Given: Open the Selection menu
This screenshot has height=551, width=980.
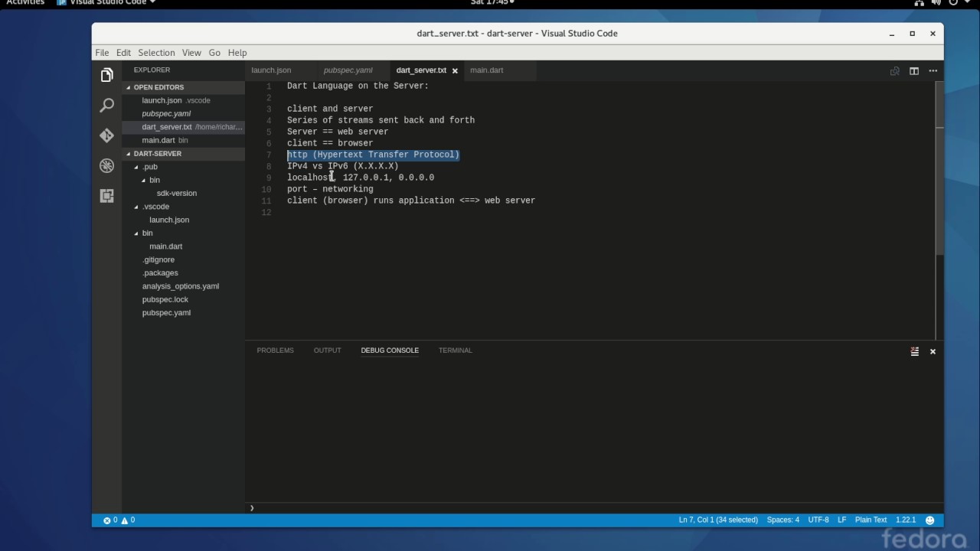Looking at the screenshot, I should [x=156, y=53].
